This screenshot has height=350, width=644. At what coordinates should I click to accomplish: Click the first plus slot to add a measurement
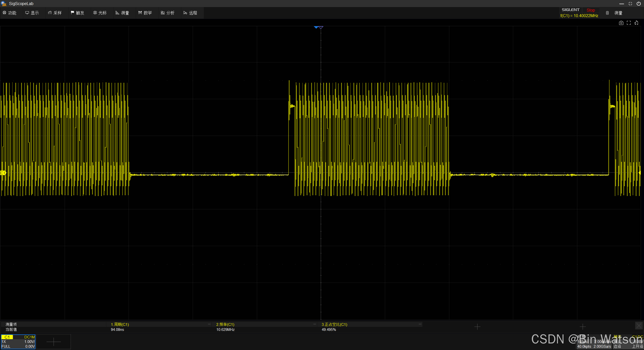(x=477, y=327)
